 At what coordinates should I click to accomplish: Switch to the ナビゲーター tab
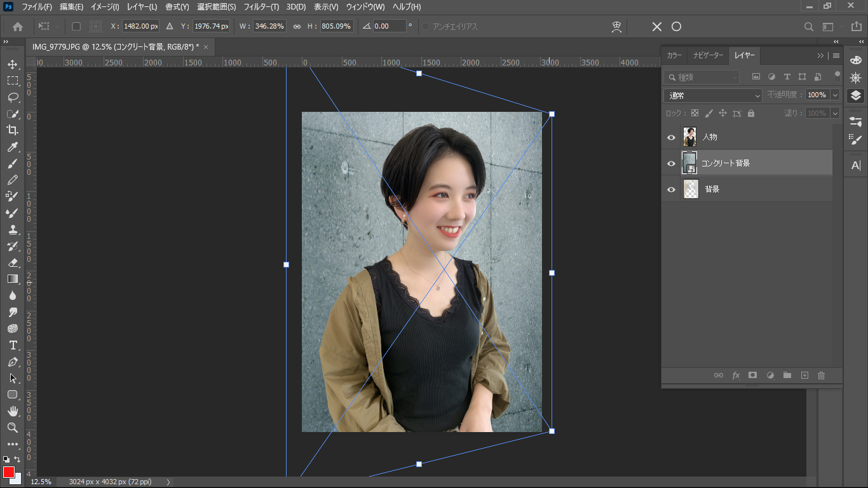(x=708, y=55)
